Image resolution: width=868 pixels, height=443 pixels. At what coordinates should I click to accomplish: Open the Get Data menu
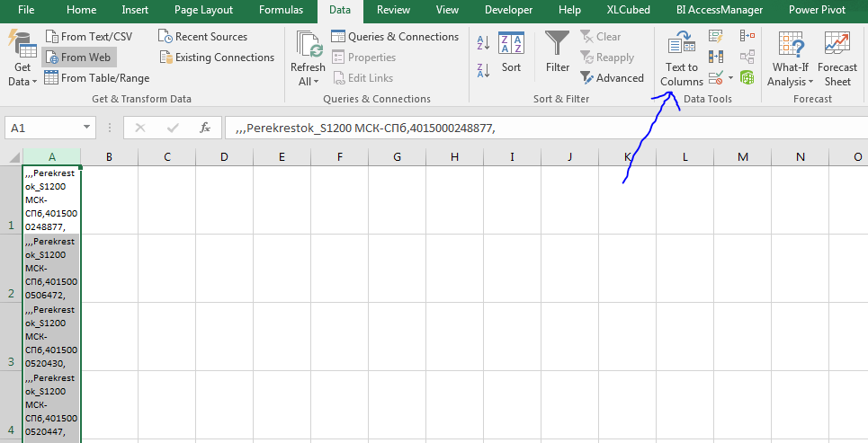(22, 59)
